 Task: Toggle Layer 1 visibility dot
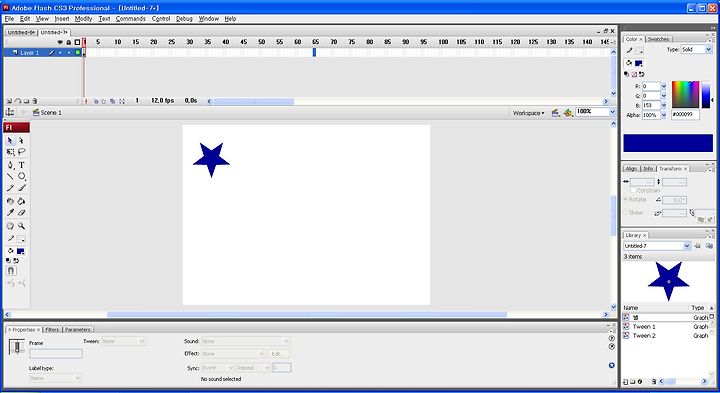[60, 53]
